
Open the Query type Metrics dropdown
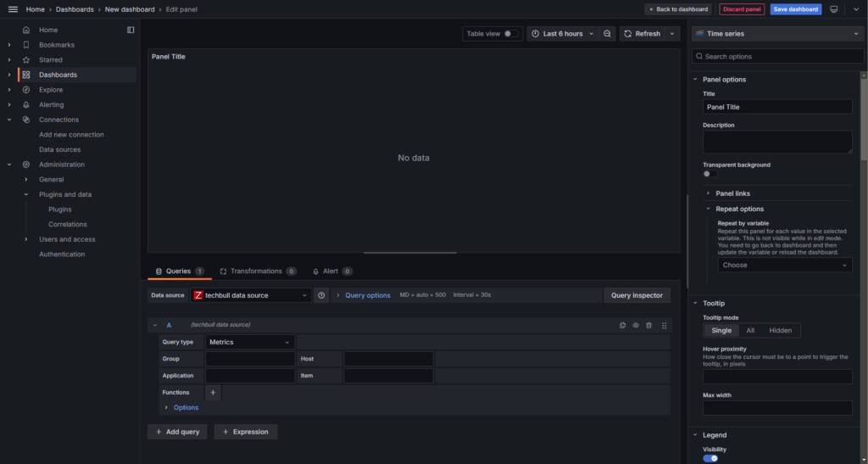(x=250, y=342)
